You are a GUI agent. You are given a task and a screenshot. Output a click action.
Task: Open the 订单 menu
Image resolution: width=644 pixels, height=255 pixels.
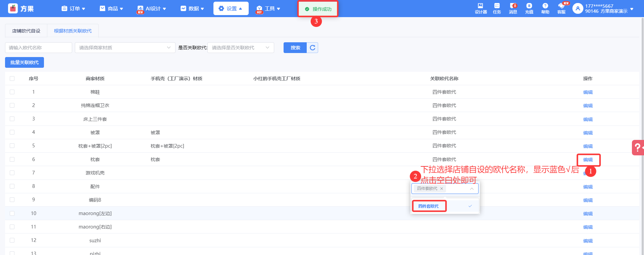(x=73, y=9)
